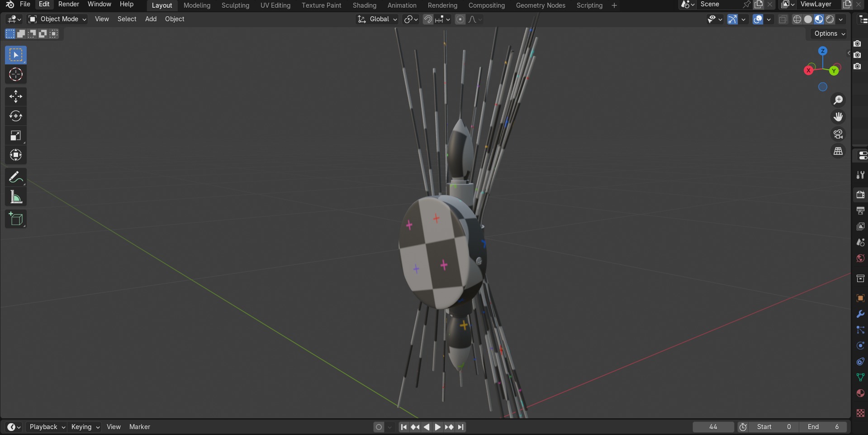This screenshot has width=868, height=435.
Task: Open the World properties globe tab
Action: [860, 258]
